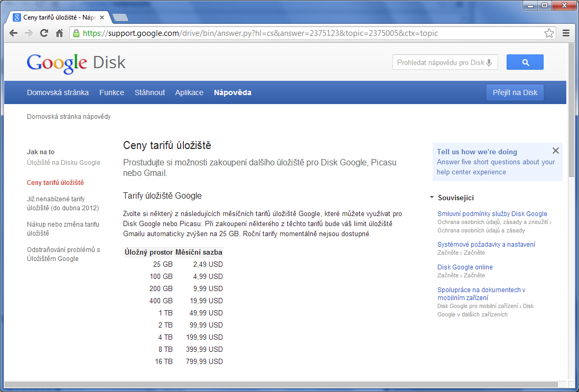Click the '100 GB' storage cell
Viewport: 579px width, 392px height.
(161, 276)
